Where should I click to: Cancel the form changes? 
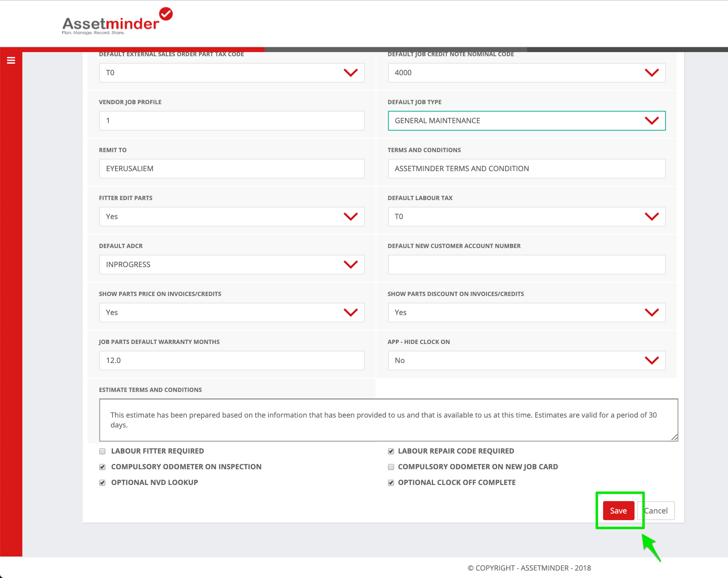656,511
